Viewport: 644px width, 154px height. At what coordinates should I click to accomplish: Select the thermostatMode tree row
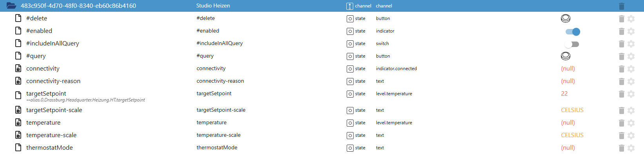[322, 148]
